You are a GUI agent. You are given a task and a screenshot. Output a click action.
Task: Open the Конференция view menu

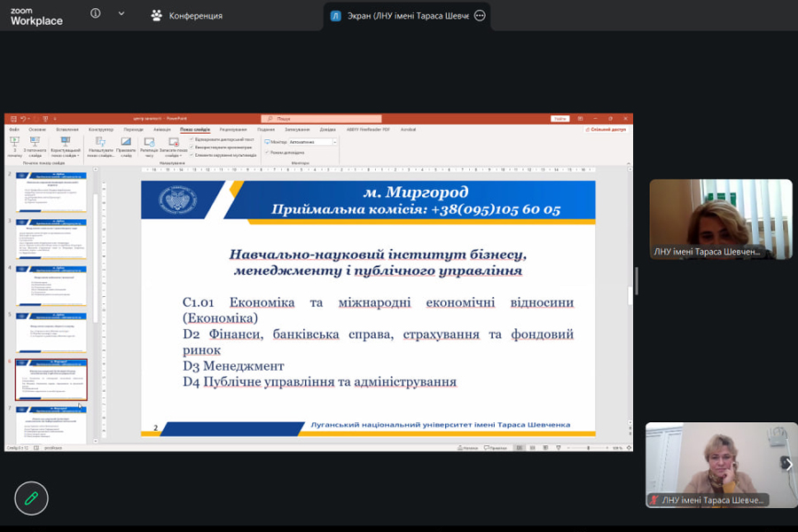187,16
